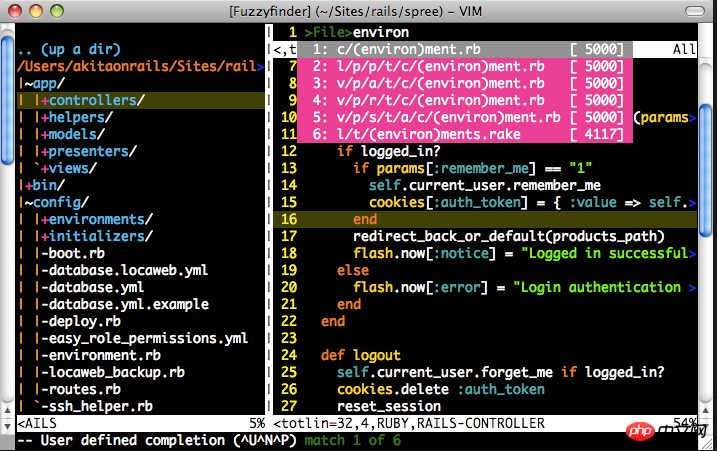
Task: Expand the environments/ folder
Action: tap(96, 219)
